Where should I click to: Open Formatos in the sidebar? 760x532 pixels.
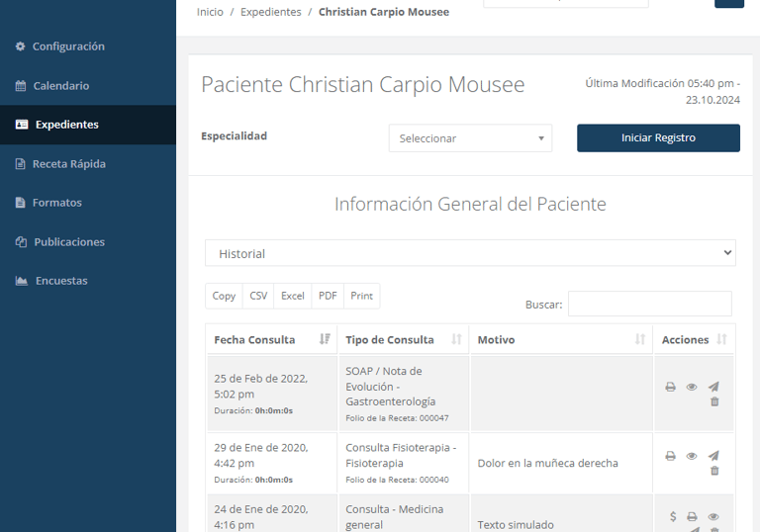(88, 203)
